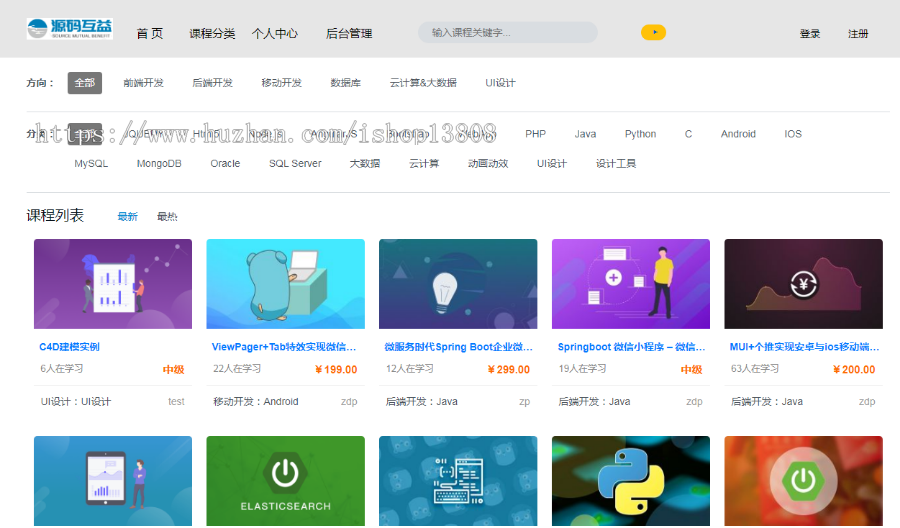Click the 源码互益 site logo
This screenshot has width=900, height=528.
click(69, 29)
